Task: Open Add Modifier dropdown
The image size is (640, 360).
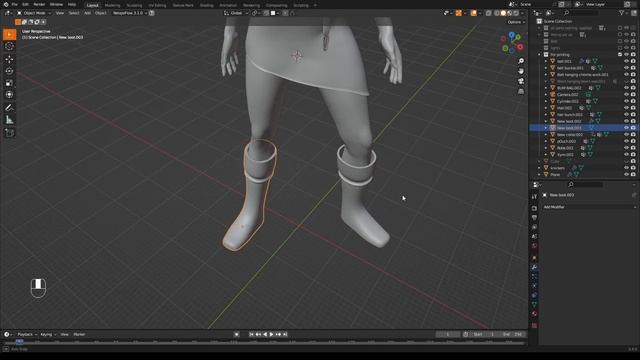Action: [589, 207]
